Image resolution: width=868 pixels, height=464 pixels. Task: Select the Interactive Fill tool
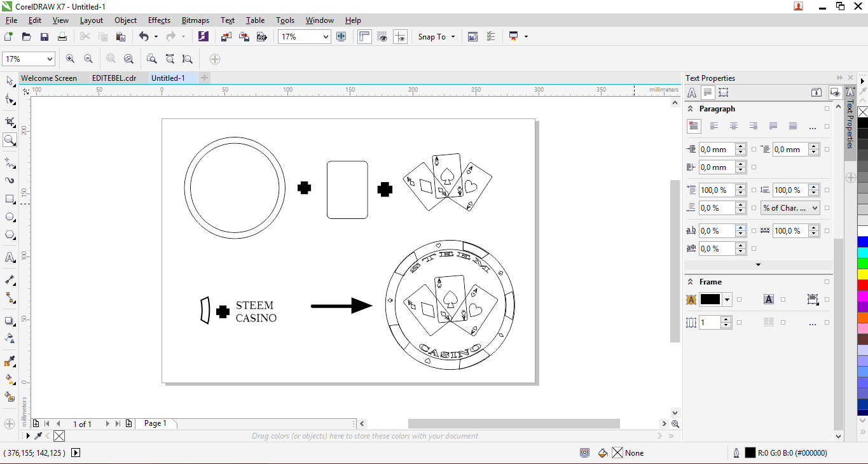tap(10, 379)
